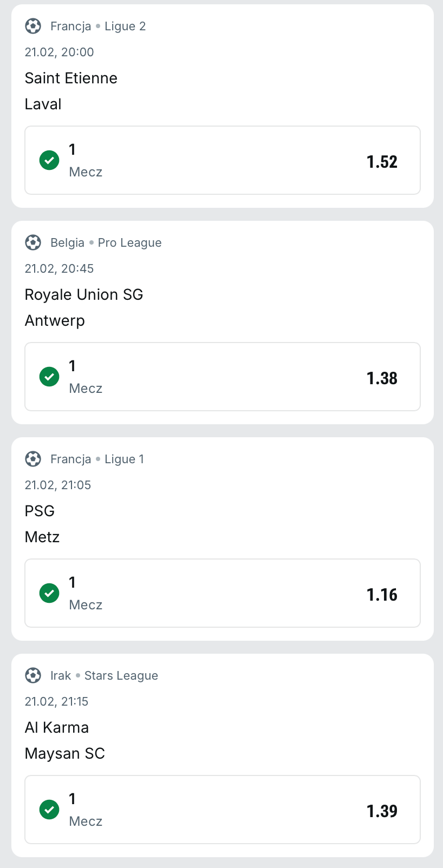Image resolution: width=443 pixels, height=868 pixels.
Task: Open the Francja Ligue 1 league link
Action: pyautogui.click(x=97, y=459)
